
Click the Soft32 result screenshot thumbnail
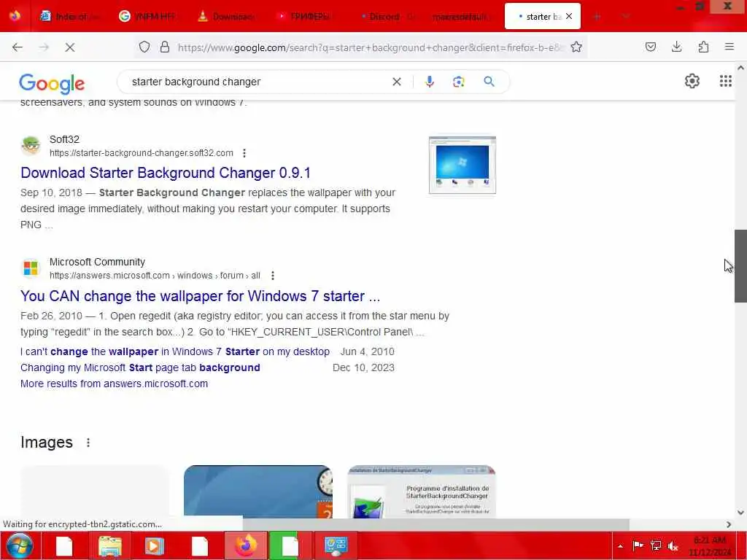(x=462, y=166)
